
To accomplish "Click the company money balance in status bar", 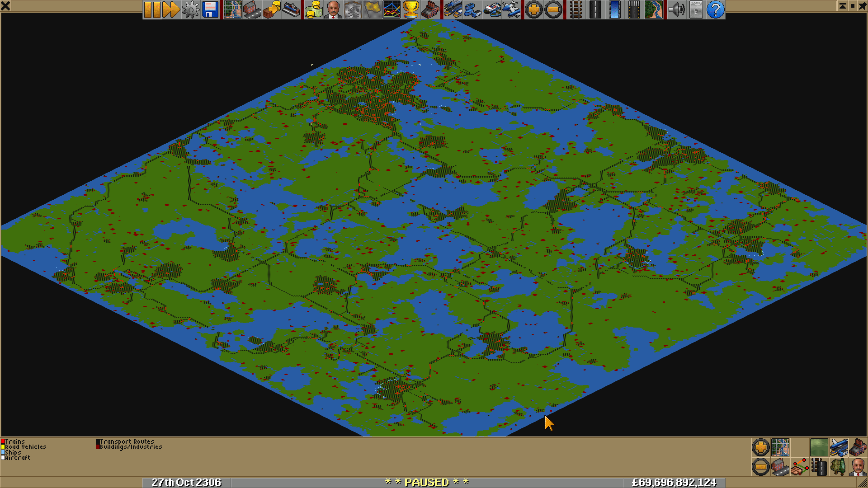I will [674, 482].
